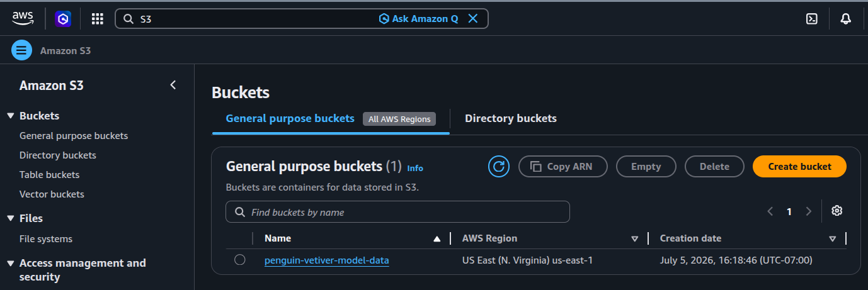
Task: Select page 1 in pagination
Action: (x=789, y=212)
